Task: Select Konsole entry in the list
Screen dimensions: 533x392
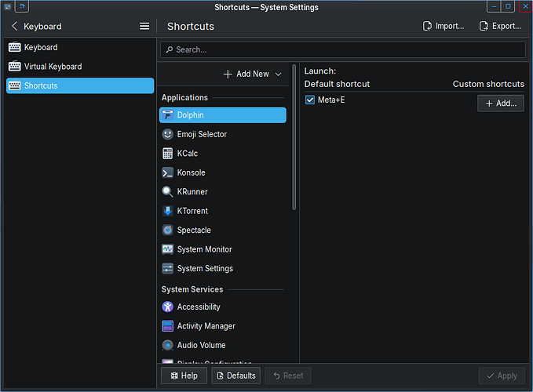Action: (223, 172)
